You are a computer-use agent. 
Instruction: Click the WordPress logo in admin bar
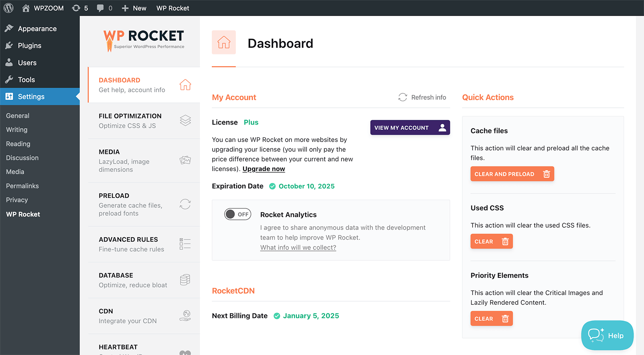click(x=8, y=8)
